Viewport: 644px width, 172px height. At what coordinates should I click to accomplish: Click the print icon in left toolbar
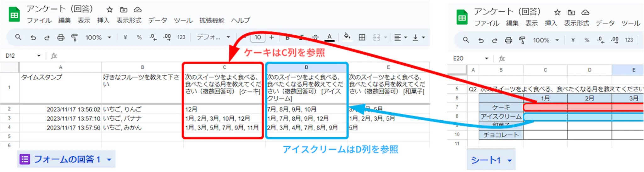61,37
